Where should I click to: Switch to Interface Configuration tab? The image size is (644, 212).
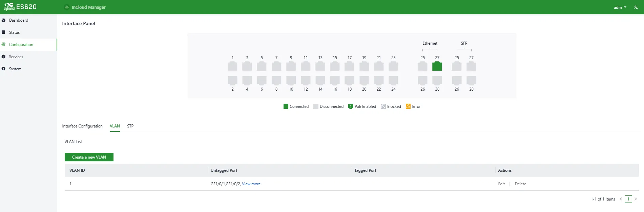[x=82, y=126]
